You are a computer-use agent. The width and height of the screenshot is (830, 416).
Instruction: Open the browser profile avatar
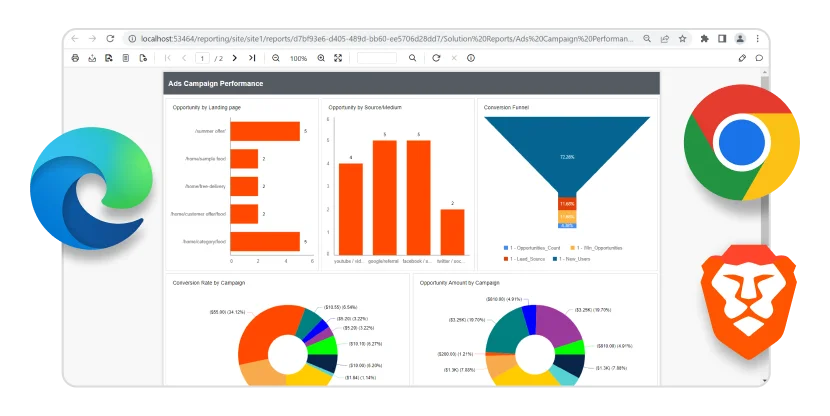[740, 39]
